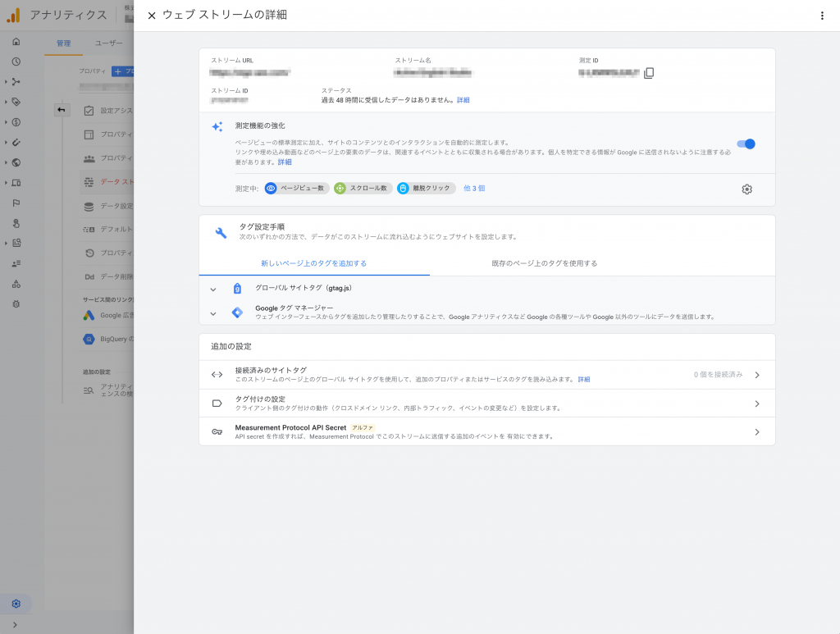The image size is (840, 634).
Task: Click the API Secret key icon
Action: pyautogui.click(x=217, y=431)
